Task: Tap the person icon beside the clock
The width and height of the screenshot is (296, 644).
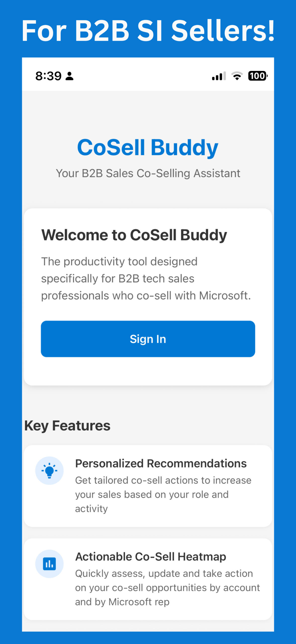Action: pyautogui.click(x=69, y=76)
